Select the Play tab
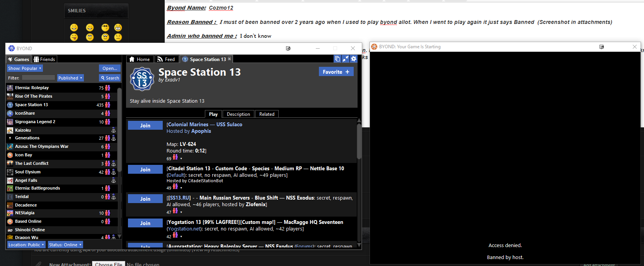The width and height of the screenshot is (644, 266). 213,114
